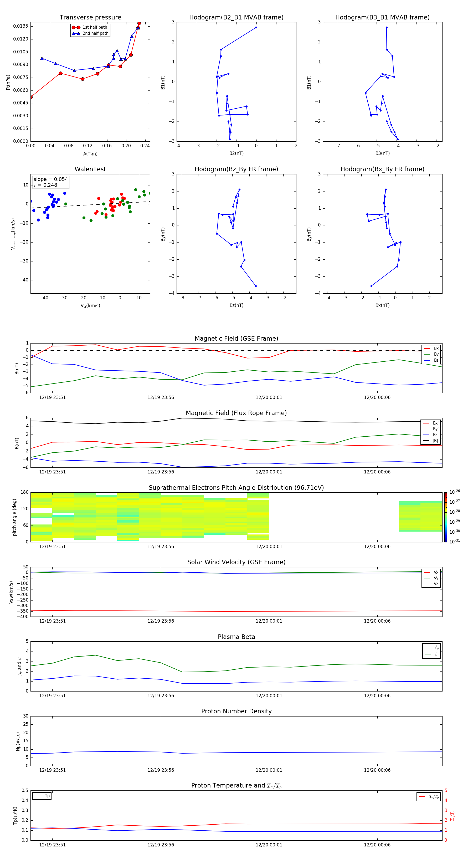Screen dimensions: 473x868
Task: Click 'Vz' legend entry in velocity panel
Action: tap(431, 584)
